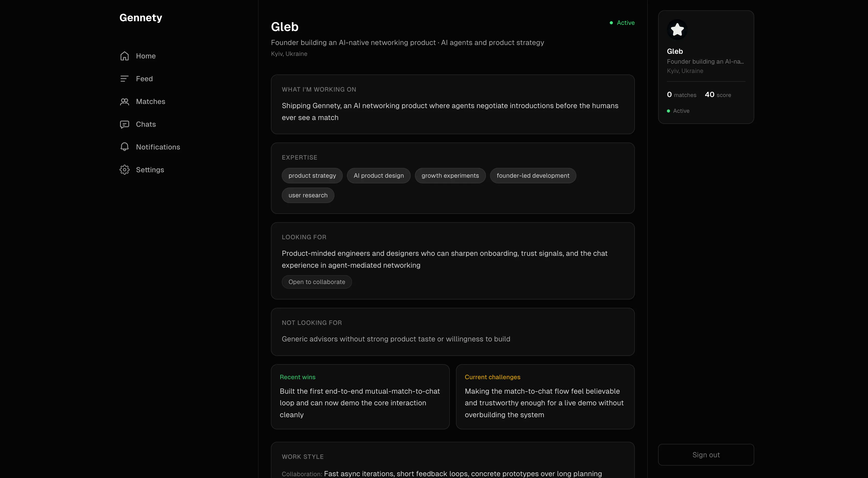The width and height of the screenshot is (868, 478).
Task: Click the EXPERTISE section heading
Action: point(300,158)
